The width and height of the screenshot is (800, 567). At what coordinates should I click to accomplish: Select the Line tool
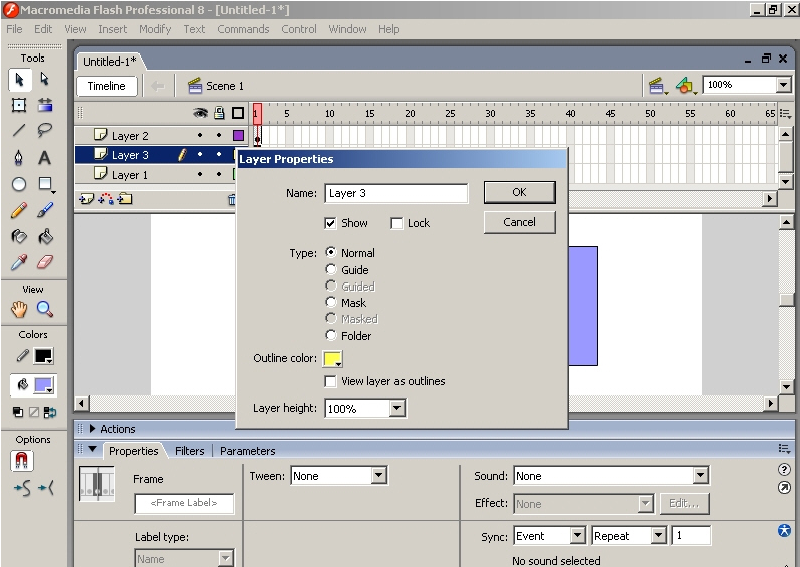19,131
